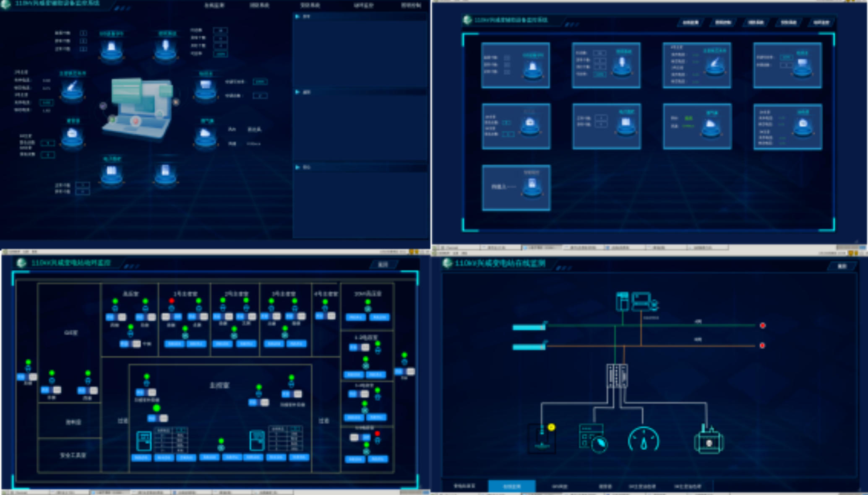Viewport: 868px width, 495px height.
Task: Select the highlighted blue tab in online monitoring footer
Action: tap(511, 486)
